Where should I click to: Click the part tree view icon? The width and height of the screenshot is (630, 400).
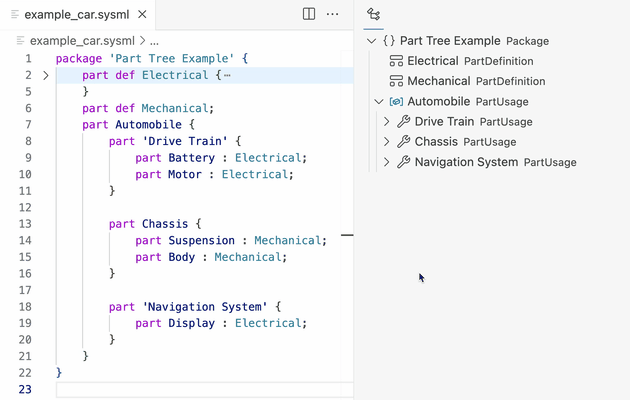pos(374,14)
